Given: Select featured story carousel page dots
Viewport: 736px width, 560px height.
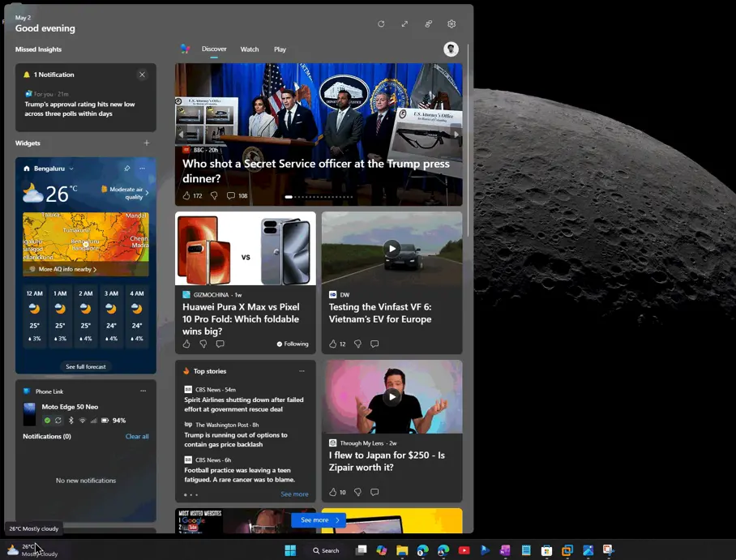Looking at the screenshot, I should click(x=319, y=197).
